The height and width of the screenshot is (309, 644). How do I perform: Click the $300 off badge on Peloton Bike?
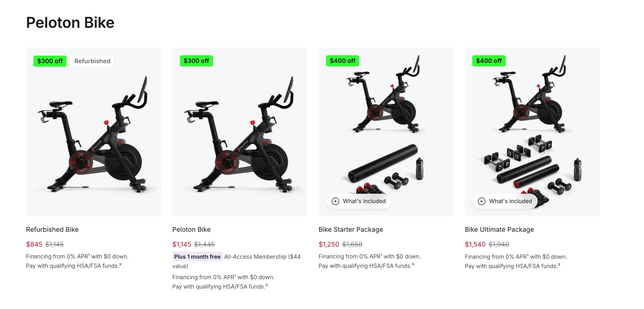coord(196,61)
